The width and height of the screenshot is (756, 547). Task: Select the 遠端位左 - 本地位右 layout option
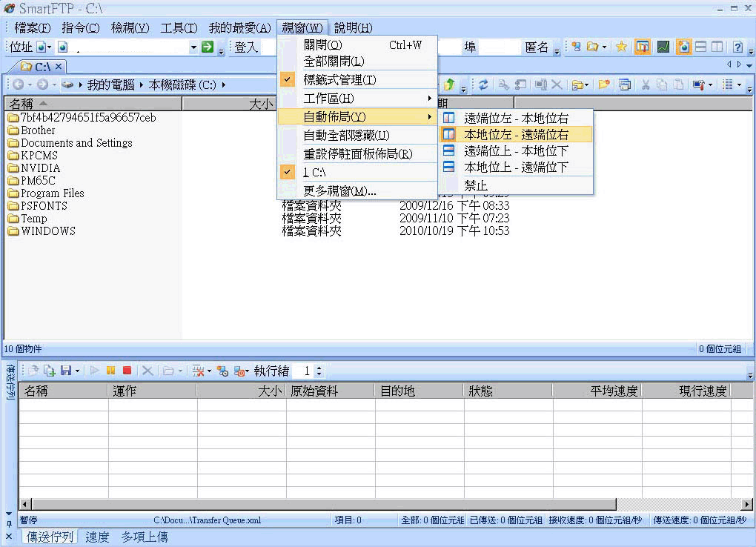517,118
